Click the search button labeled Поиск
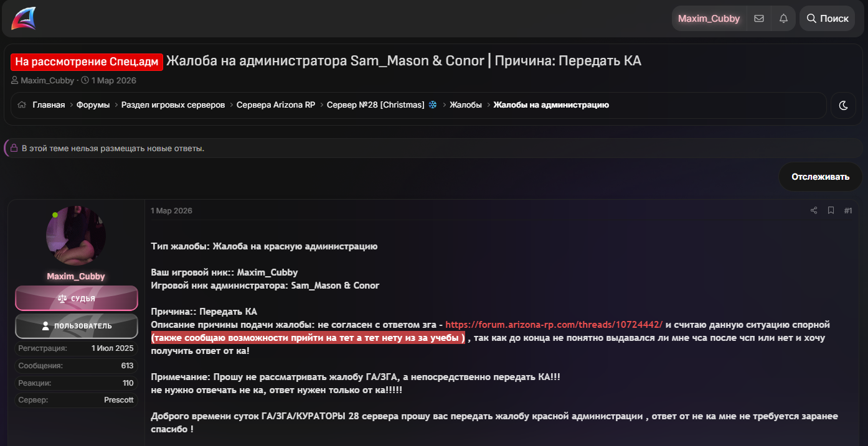This screenshot has height=446, width=868. point(828,19)
